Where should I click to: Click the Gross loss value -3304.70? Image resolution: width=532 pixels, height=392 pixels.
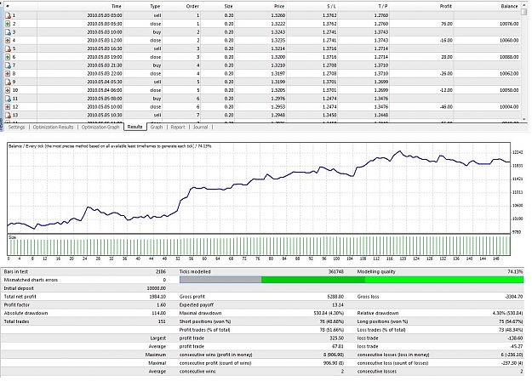point(513,297)
